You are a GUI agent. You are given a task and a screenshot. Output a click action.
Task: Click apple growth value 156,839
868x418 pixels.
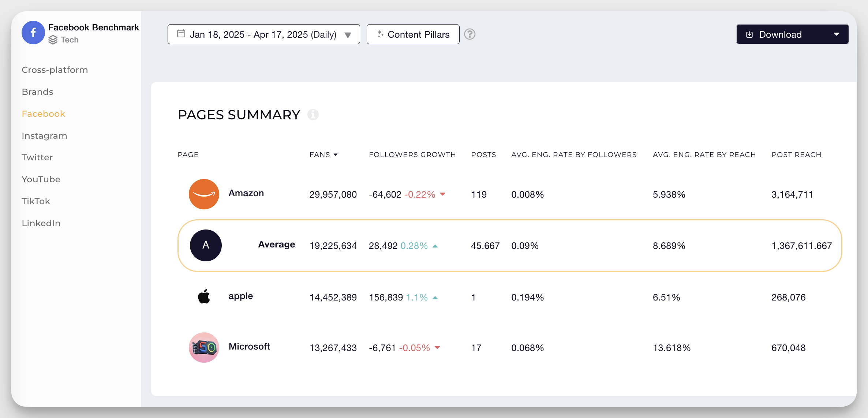(x=386, y=297)
